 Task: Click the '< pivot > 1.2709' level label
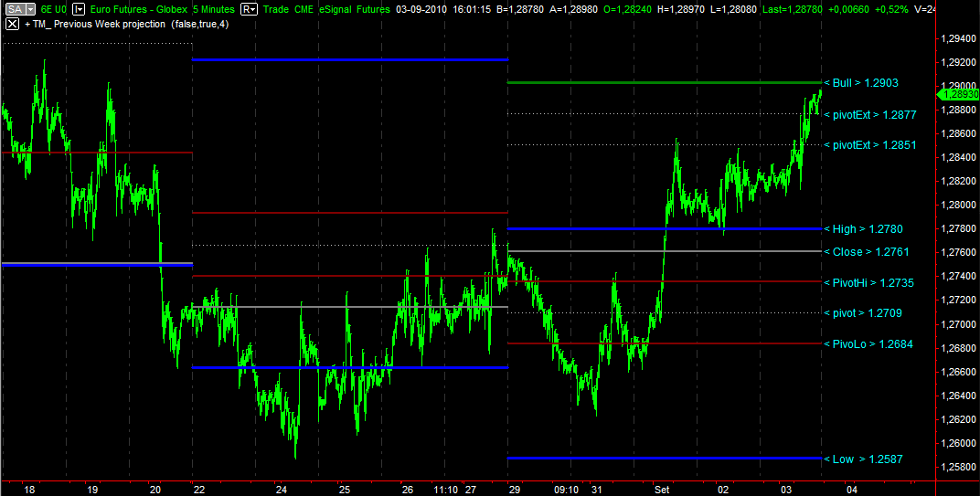(863, 313)
